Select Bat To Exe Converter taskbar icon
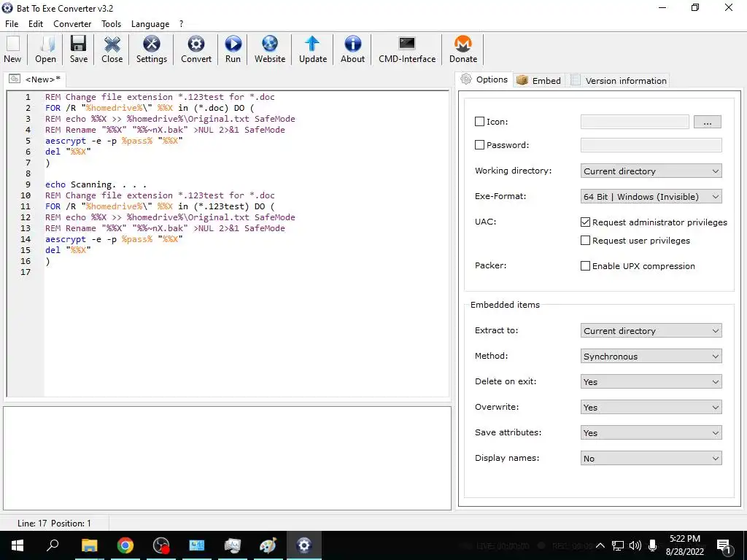 304,545
